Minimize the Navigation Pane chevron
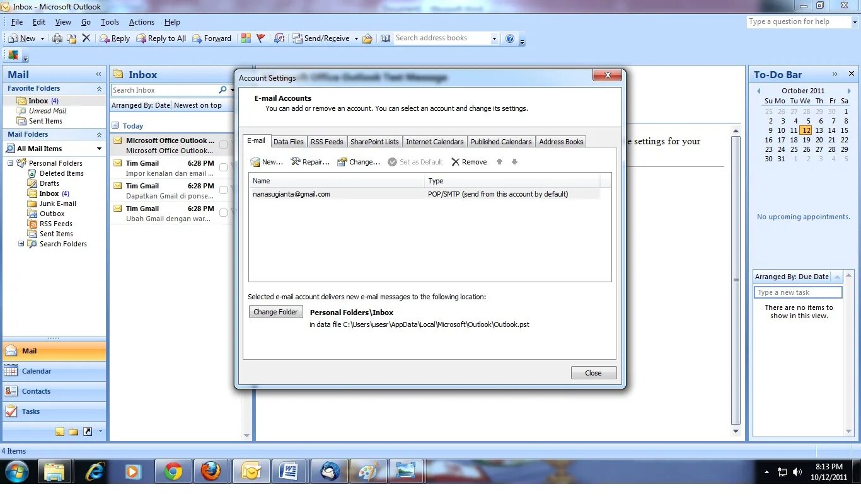 click(99, 74)
